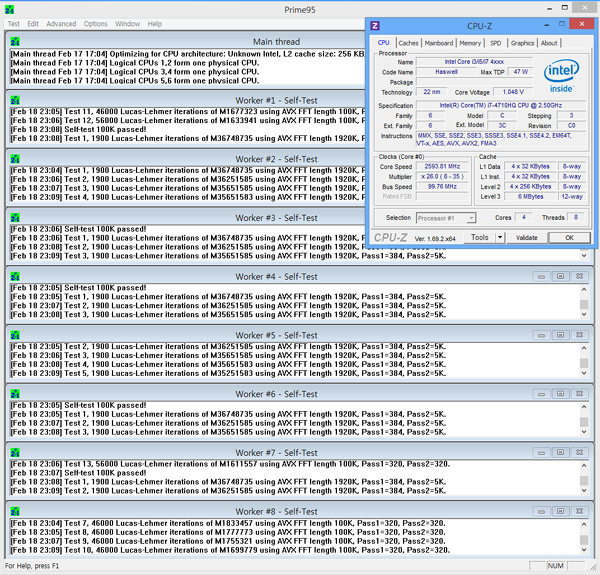600x575 pixels.
Task: Switch to the Caches tab in CPU-Z
Action: 408,43
